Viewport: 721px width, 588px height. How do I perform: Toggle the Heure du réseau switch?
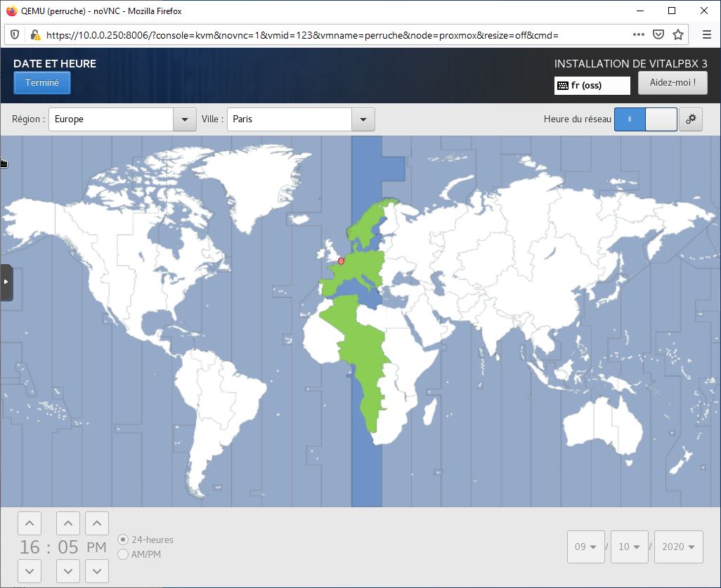click(645, 119)
